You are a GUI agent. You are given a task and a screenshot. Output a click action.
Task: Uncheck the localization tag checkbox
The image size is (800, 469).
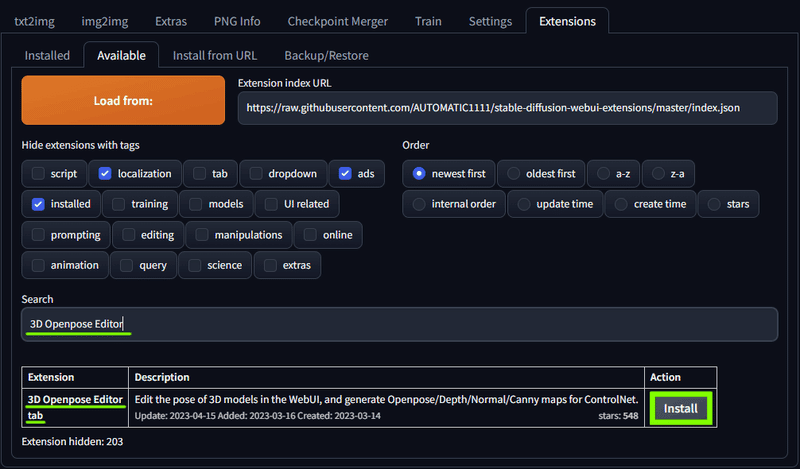[x=105, y=174]
